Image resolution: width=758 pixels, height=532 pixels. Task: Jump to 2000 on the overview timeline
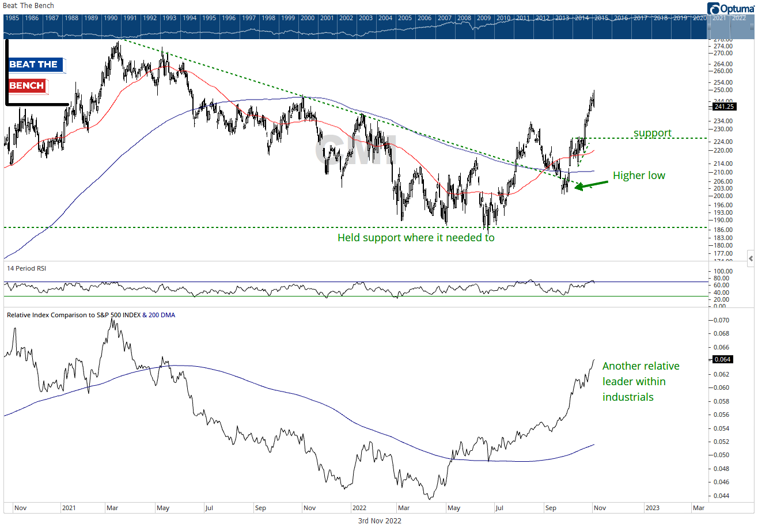click(x=308, y=18)
